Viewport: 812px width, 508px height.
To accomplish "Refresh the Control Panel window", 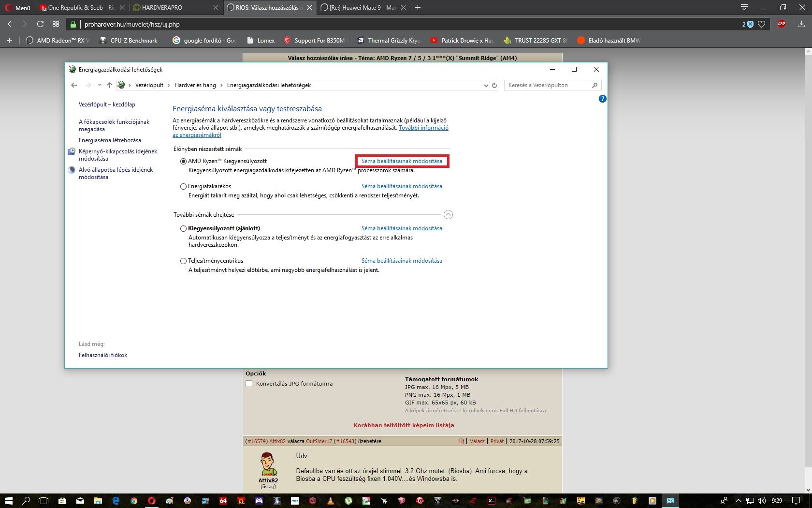I will 494,85.
